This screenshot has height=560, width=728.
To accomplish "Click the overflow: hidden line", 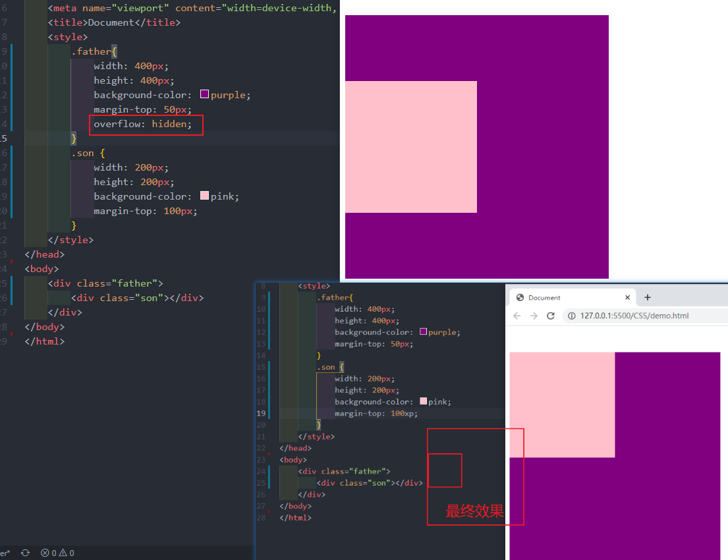I will (143, 124).
